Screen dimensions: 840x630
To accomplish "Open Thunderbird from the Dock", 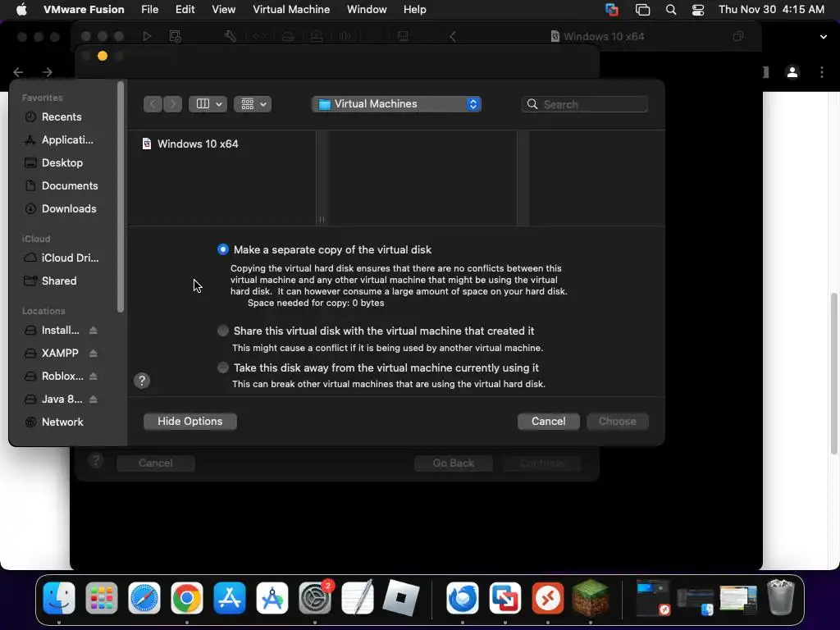I will [x=463, y=598].
